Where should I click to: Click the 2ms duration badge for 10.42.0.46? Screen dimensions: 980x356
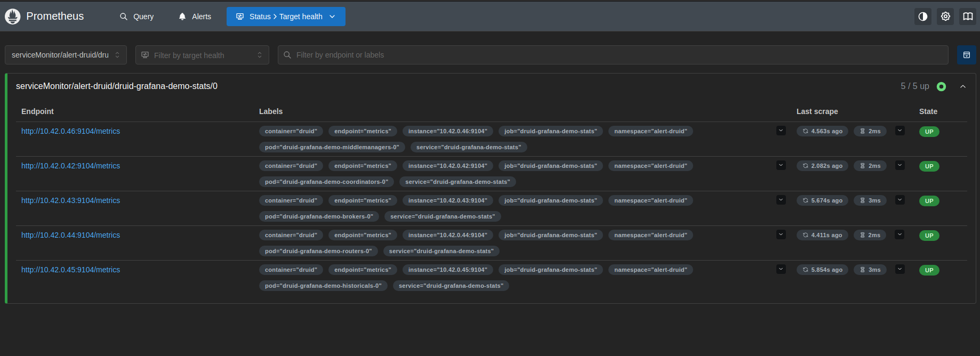[870, 131]
